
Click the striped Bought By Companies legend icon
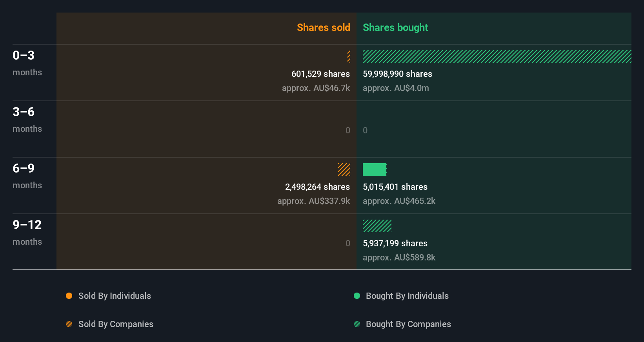[357, 324]
